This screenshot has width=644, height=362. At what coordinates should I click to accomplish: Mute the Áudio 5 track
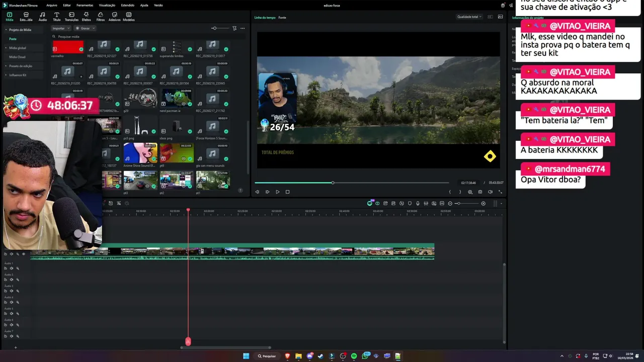point(11,313)
